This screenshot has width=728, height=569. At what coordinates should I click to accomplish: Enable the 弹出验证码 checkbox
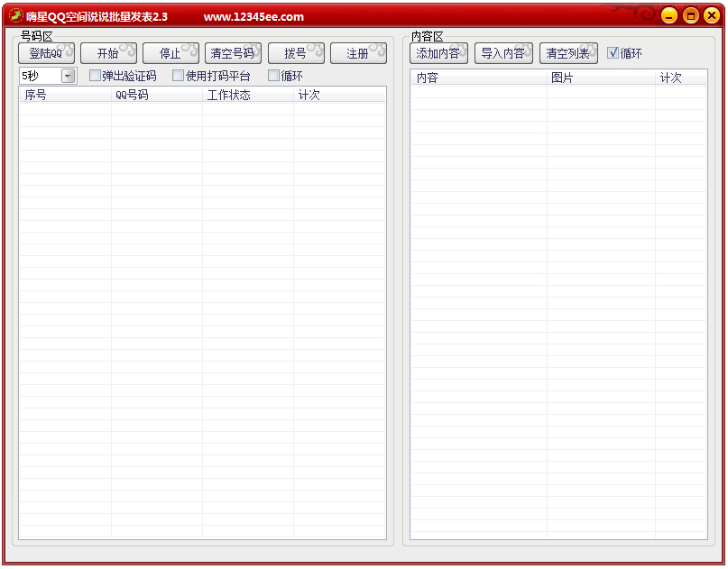[x=95, y=76]
